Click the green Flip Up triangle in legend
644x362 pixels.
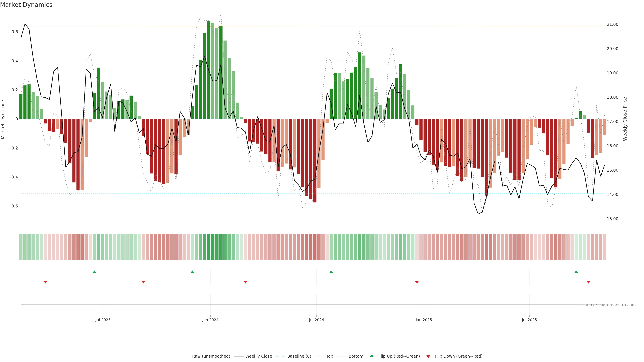coord(372,356)
